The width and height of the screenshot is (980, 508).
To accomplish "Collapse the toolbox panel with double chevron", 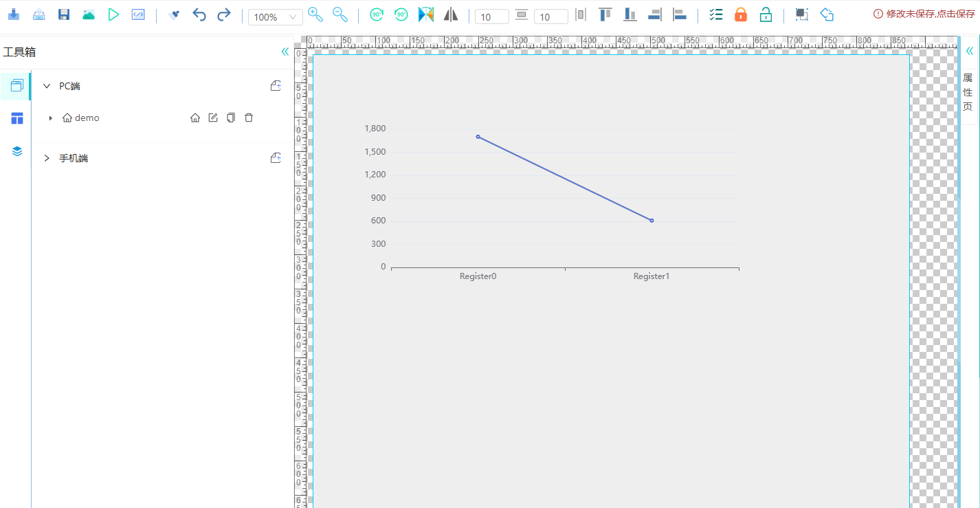I will pyautogui.click(x=285, y=52).
